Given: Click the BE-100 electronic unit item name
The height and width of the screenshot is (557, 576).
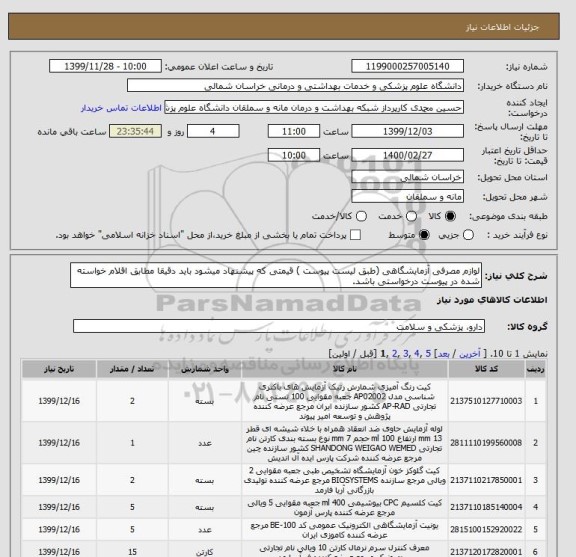Looking at the screenshot, I should tap(345, 530).
